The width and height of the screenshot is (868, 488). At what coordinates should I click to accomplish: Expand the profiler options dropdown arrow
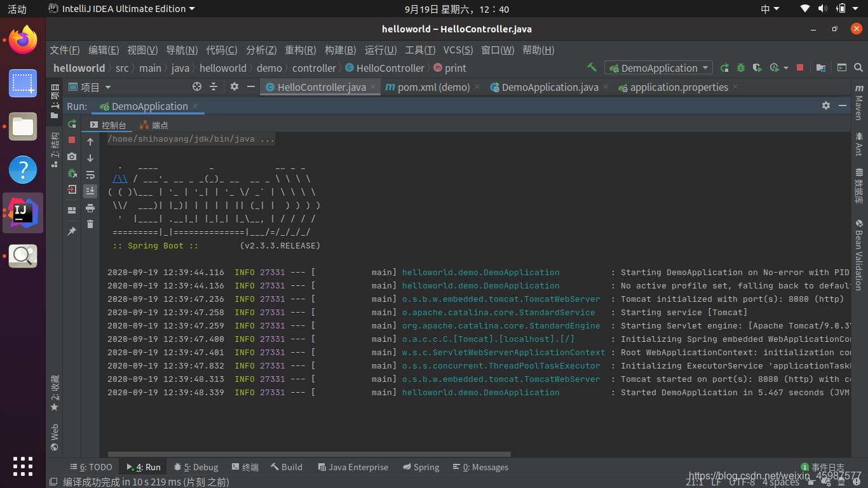[x=785, y=68]
